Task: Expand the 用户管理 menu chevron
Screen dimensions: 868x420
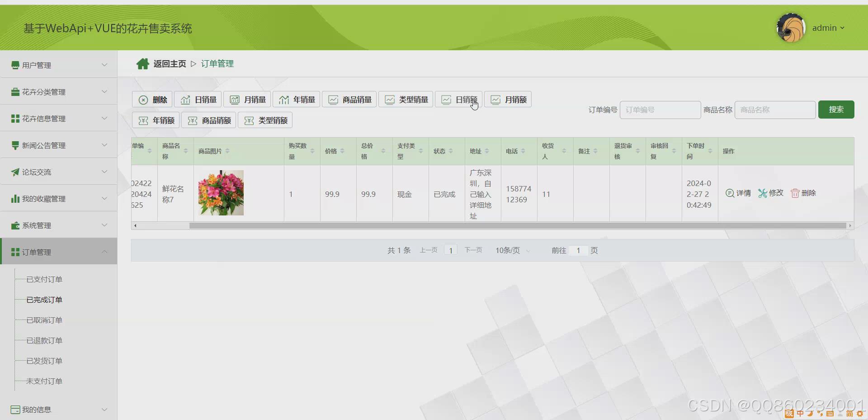Action: (104, 65)
